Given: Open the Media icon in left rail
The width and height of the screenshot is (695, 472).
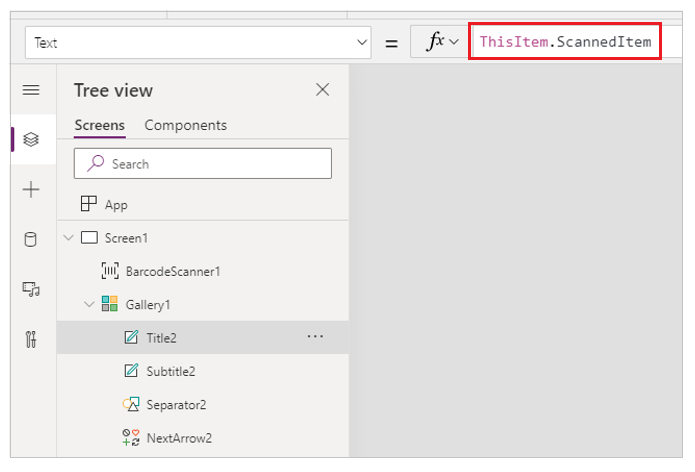Looking at the screenshot, I should coord(31,289).
